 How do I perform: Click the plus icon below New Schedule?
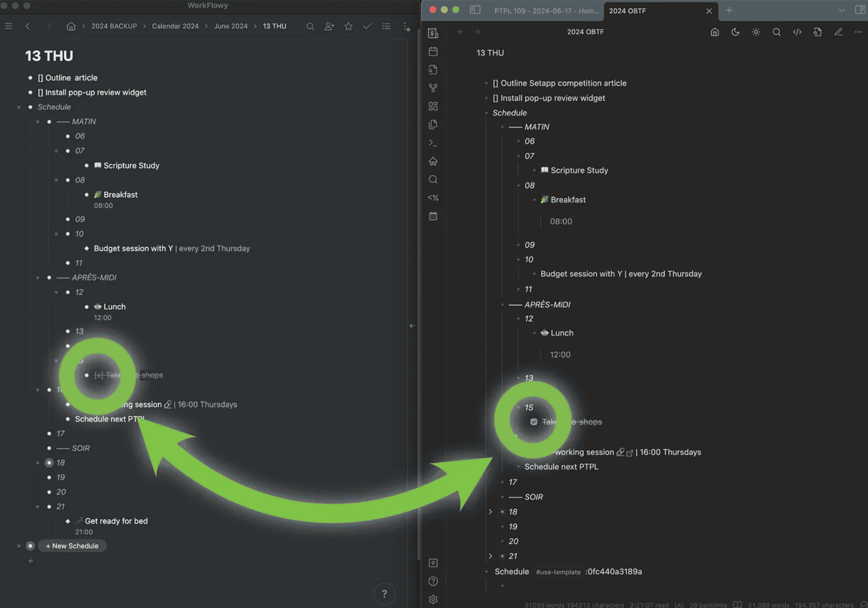click(x=31, y=561)
